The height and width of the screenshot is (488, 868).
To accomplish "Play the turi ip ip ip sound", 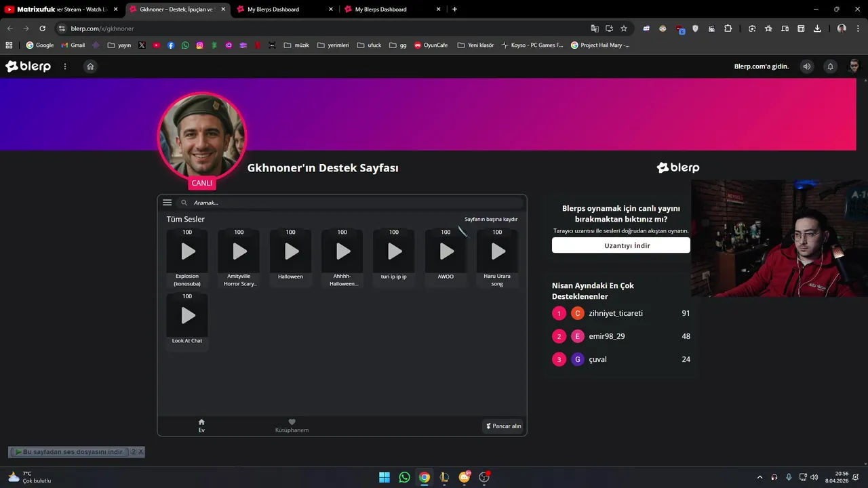I will [x=395, y=252].
